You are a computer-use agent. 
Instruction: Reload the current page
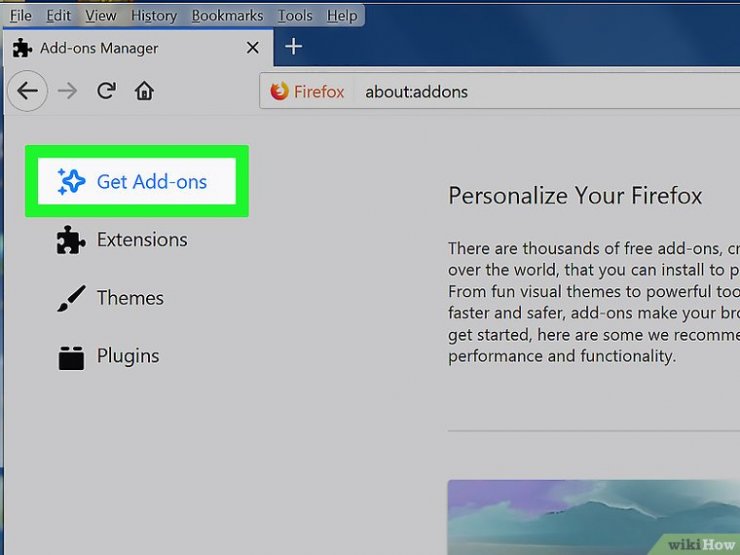click(107, 91)
